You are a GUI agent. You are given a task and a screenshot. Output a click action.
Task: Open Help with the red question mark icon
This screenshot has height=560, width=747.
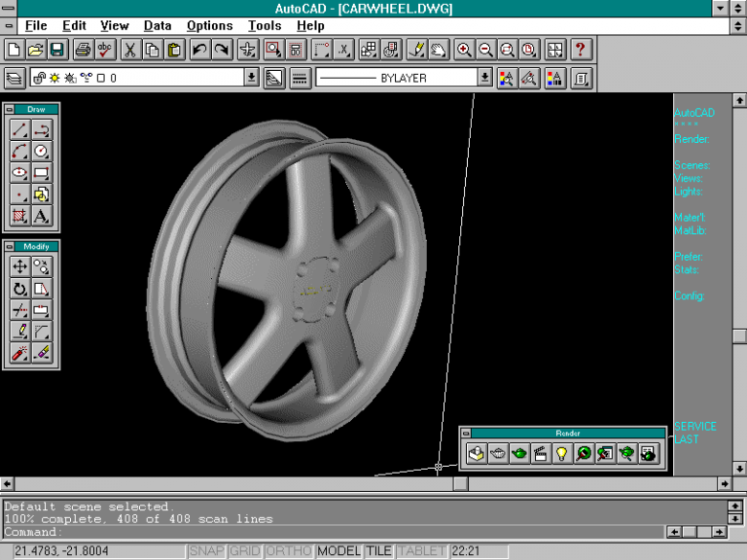click(581, 50)
